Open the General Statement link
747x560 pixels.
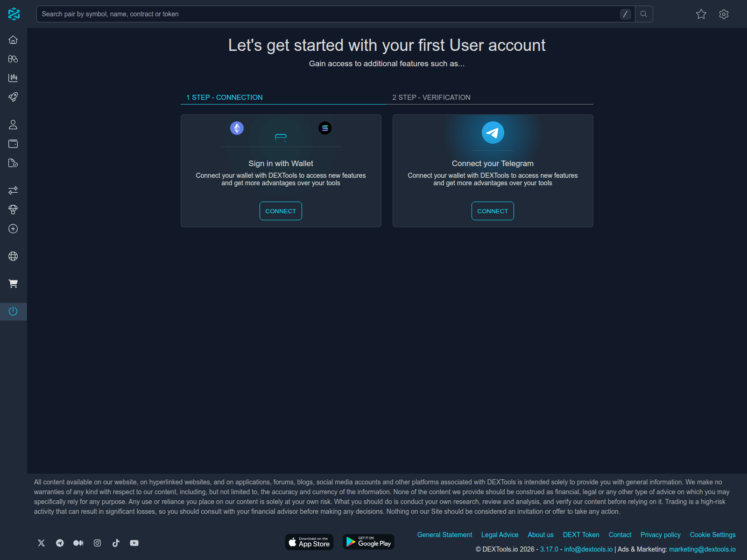(x=444, y=535)
